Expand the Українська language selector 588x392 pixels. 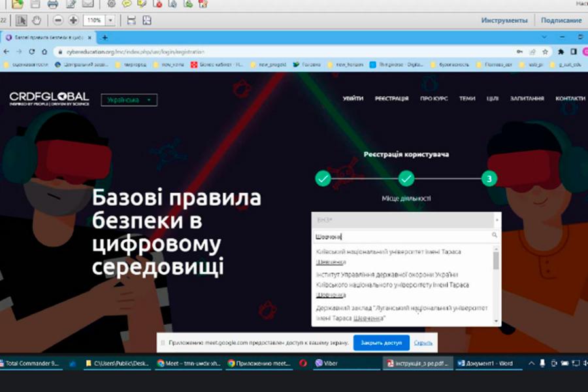tap(129, 100)
